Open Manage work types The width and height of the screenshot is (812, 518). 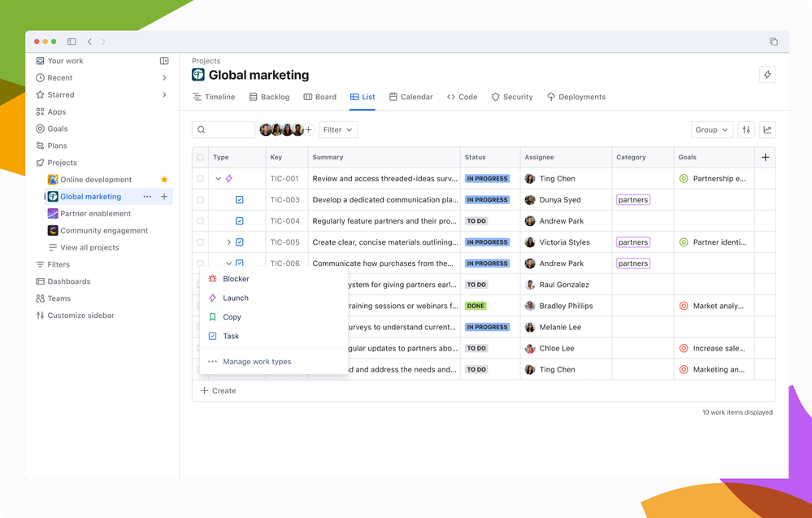click(273, 362)
